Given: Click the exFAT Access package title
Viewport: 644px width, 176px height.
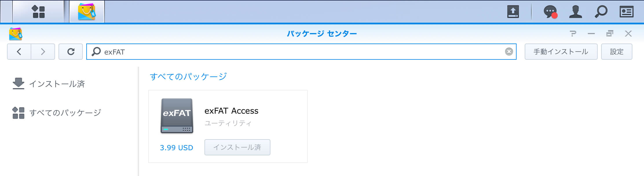Looking at the screenshot, I should click(x=231, y=111).
